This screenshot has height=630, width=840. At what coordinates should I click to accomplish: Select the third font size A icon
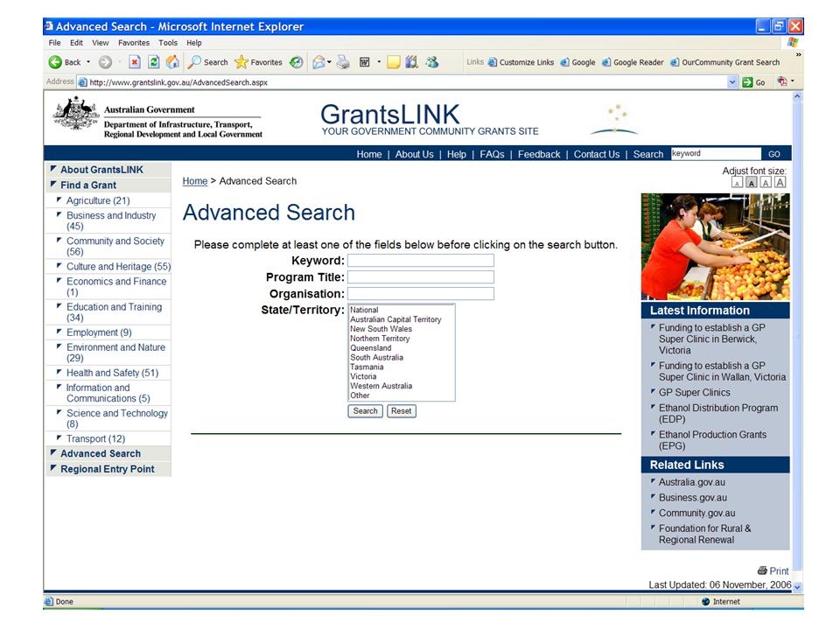(x=766, y=183)
